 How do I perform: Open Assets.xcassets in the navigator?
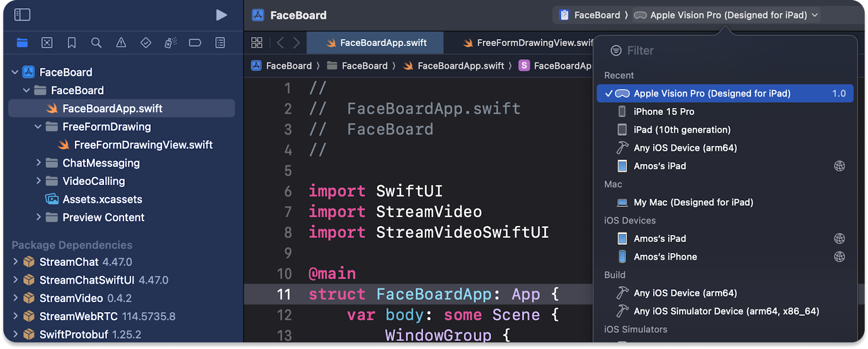[102, 199]
